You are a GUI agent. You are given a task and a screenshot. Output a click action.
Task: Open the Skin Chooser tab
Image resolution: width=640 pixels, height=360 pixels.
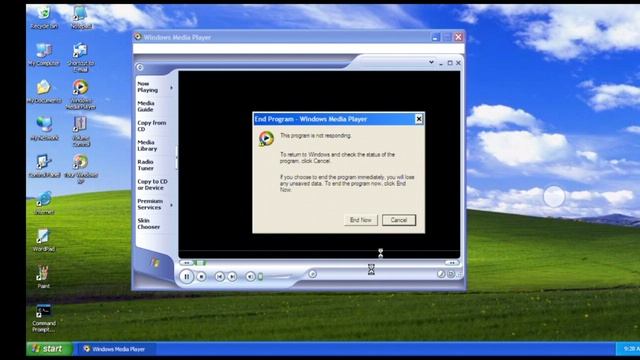coord(149,224)
